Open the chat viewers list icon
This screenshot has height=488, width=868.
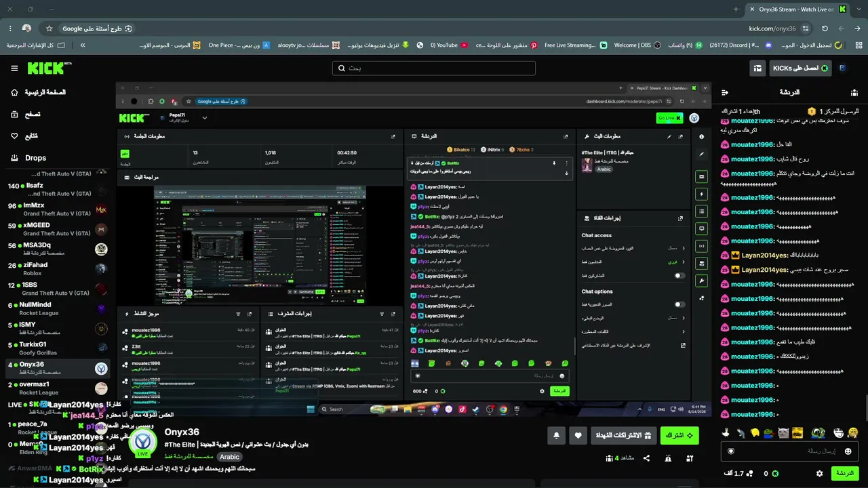pyautogui.click(x=854, y=92)
